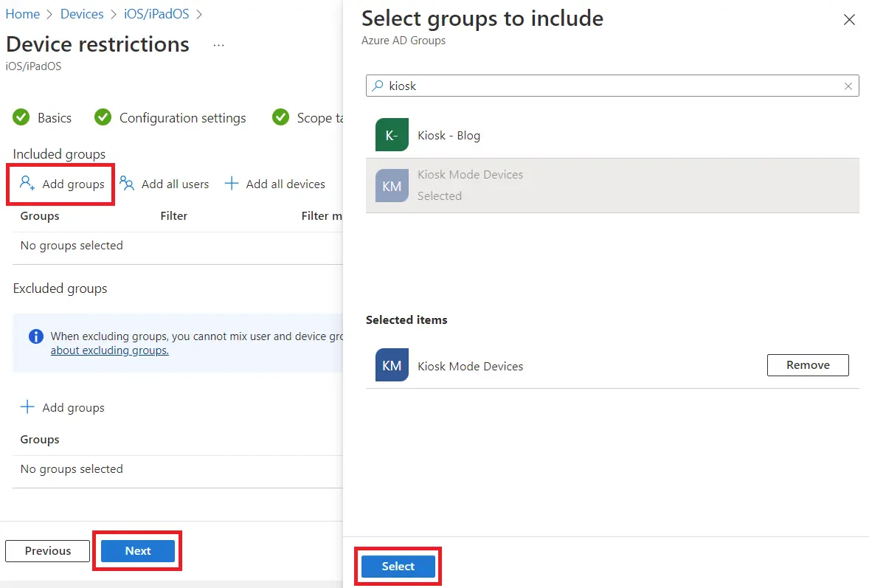Viewport: 869px width, 588px height.
Task: Click the Configuration settings checkmark icon
Action: (x=103, y=117)
